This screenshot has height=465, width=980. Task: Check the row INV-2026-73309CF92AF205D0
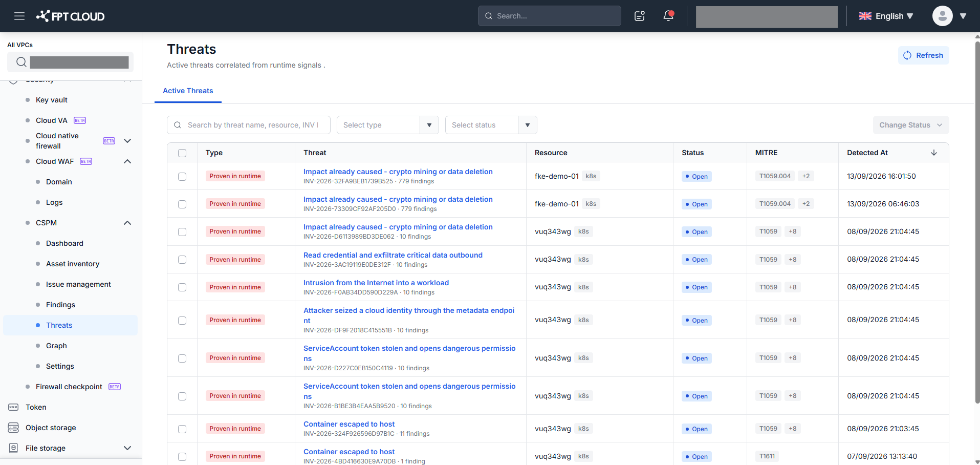point(182,204)
